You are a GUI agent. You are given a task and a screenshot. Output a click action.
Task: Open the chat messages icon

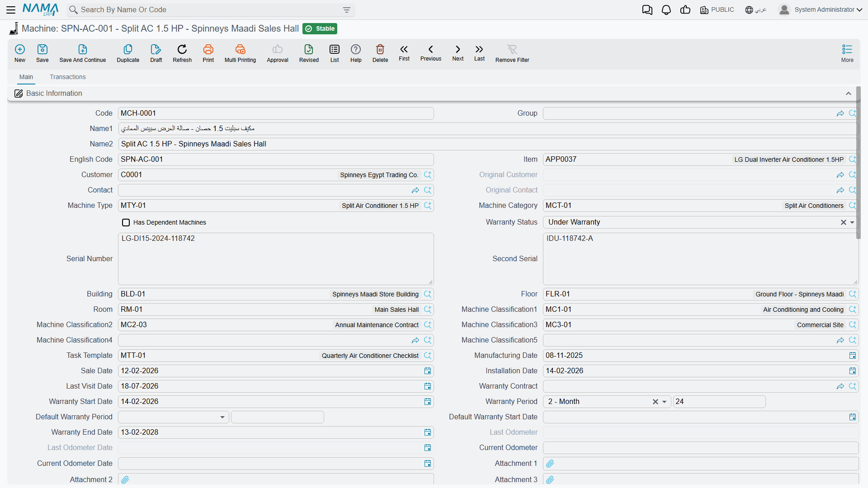pyautogui.click(x=647, y=10)
